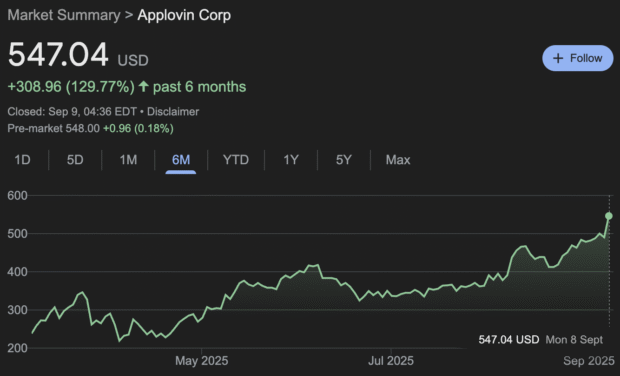Click the 300 y-axis label
Image resolution: width=620 pixels, height=376 pixels.
pyautogui.click(x=17, y=310)
